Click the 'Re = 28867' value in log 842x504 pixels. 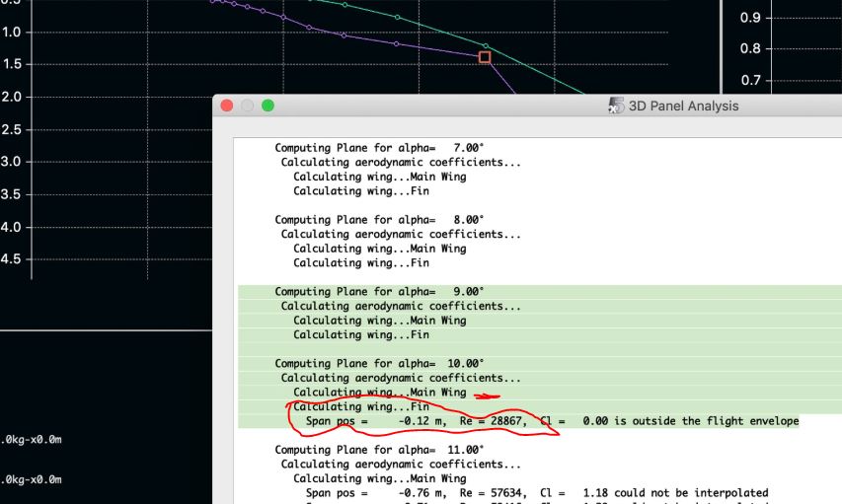tap(493, 421)
